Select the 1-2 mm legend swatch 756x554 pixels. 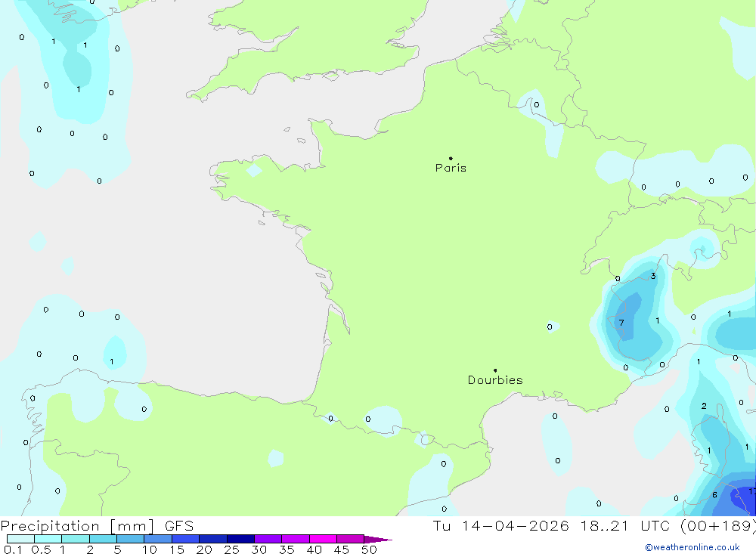[76, 539]
